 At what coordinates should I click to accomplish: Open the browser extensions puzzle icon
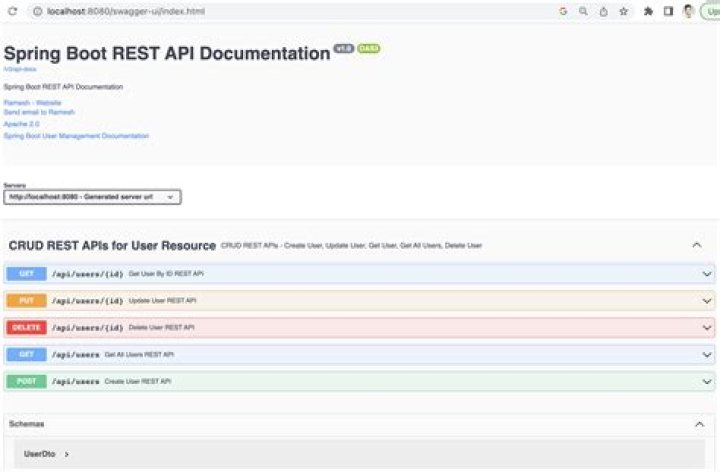coord(648,11)
